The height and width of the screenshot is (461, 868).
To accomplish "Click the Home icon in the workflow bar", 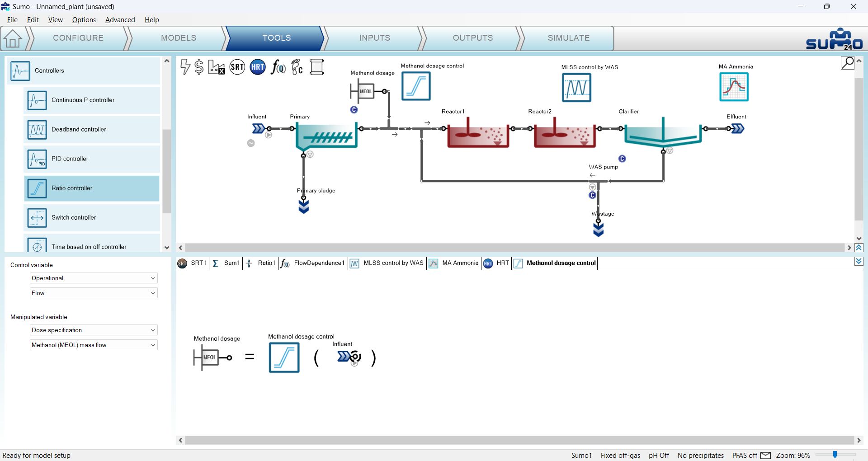I will (13, 38).
